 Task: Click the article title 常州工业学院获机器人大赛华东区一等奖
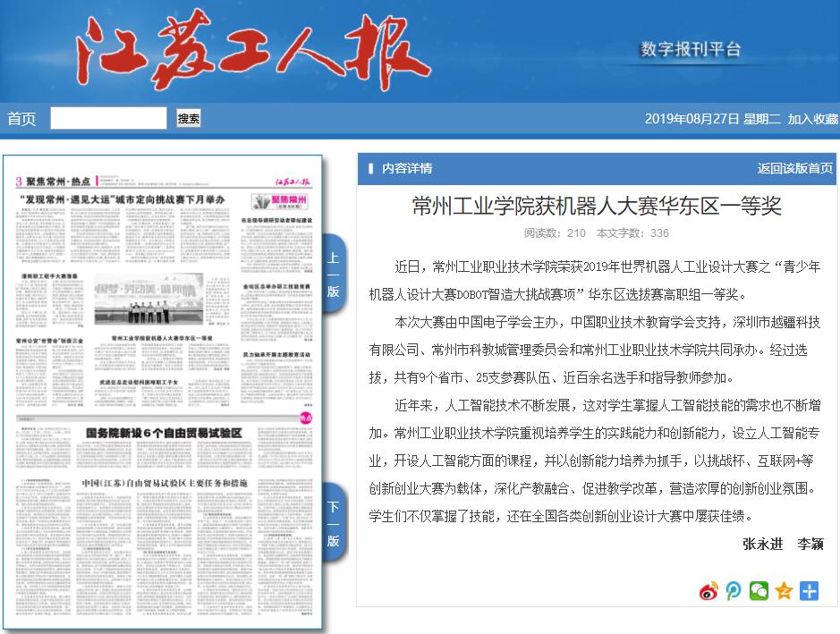click(597, 206)
